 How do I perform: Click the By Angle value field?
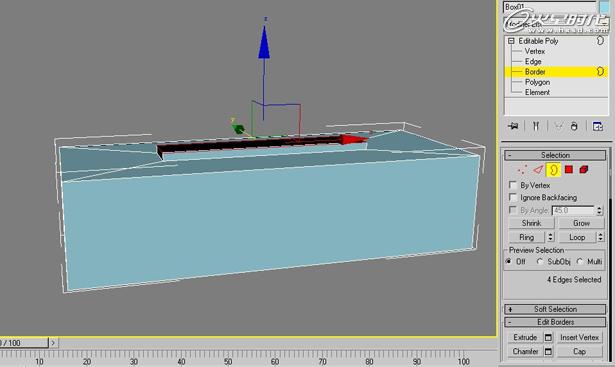pyautogui.click(x=573, y=210)
